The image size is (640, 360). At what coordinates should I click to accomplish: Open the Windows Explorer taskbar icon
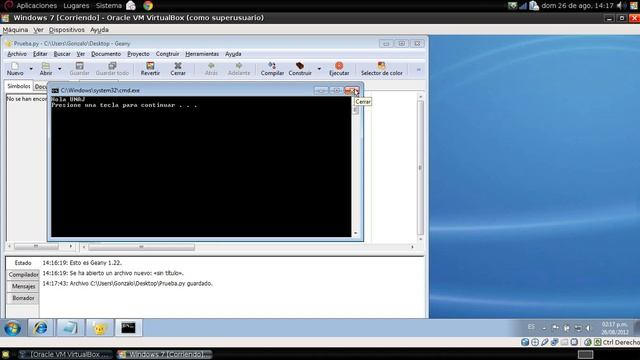point(70,328)
